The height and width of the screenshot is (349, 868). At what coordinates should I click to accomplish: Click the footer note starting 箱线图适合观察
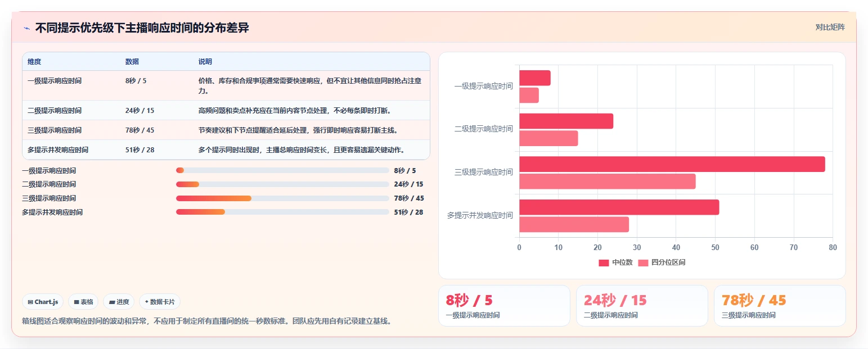tap(206, 321)
